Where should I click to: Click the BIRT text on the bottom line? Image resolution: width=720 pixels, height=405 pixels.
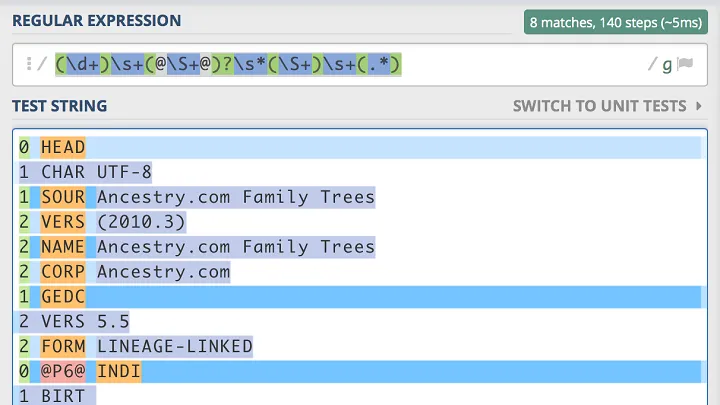coord(63,395)
